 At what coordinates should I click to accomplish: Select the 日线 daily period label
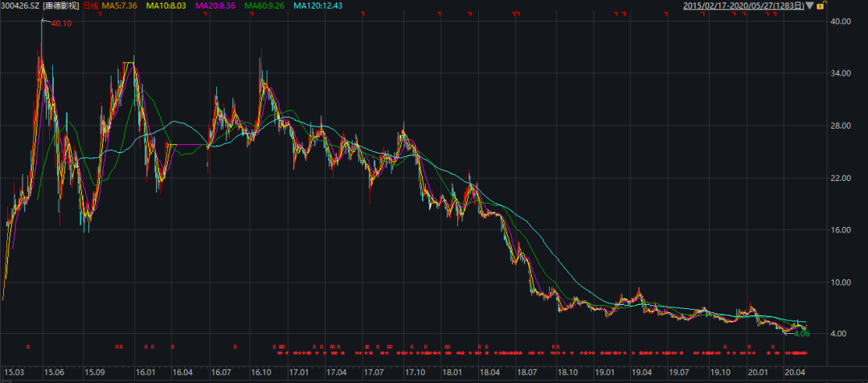[90, 6]
